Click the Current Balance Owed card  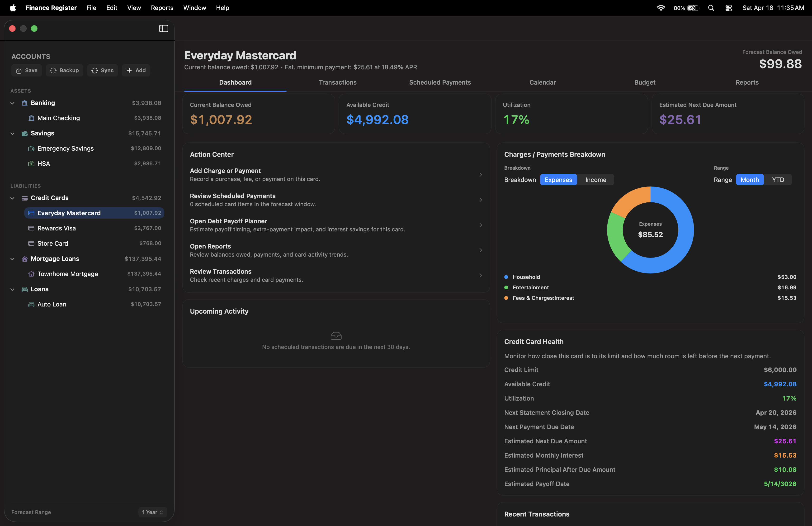tap(259, 114)
